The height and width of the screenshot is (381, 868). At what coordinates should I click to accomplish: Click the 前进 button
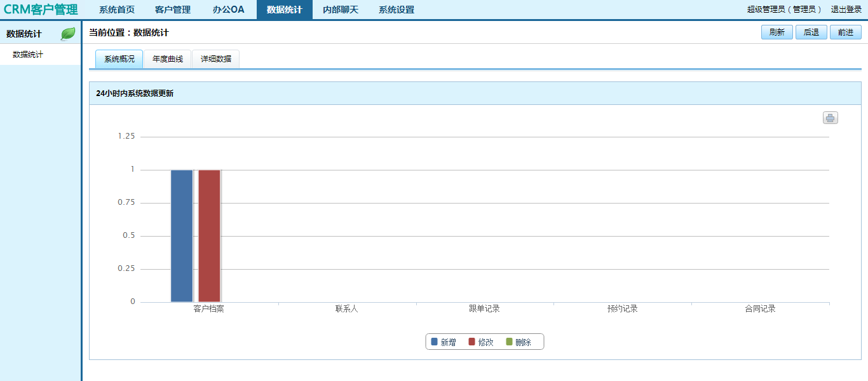(x=846, y=32)
